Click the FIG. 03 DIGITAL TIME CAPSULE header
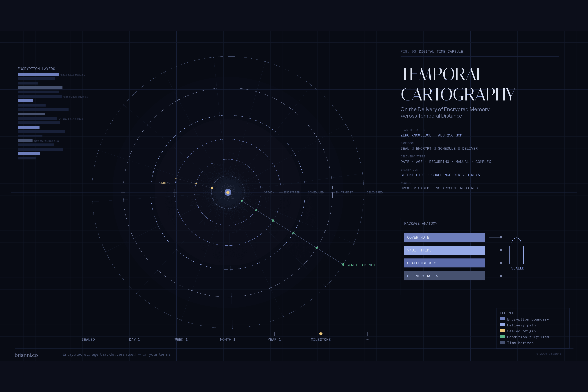The height and width of the screenshot is (392, 588). click(x=432, y=51)
